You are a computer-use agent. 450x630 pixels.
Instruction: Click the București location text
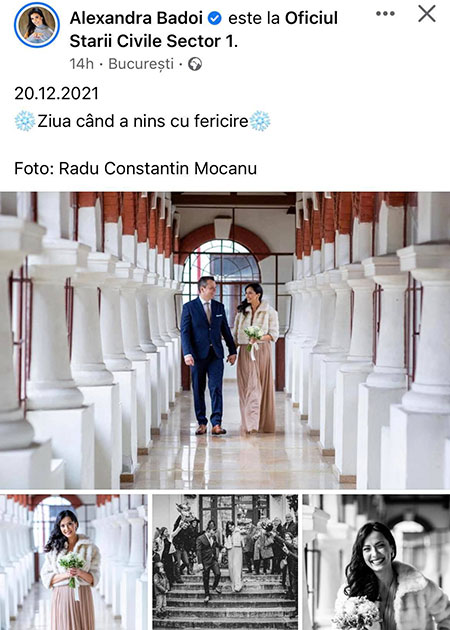click(x=141, y=64)
